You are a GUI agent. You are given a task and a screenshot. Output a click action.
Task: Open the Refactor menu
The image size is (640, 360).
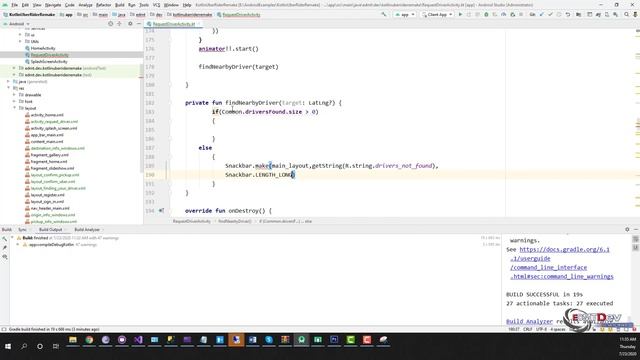(x=103, y=5)
